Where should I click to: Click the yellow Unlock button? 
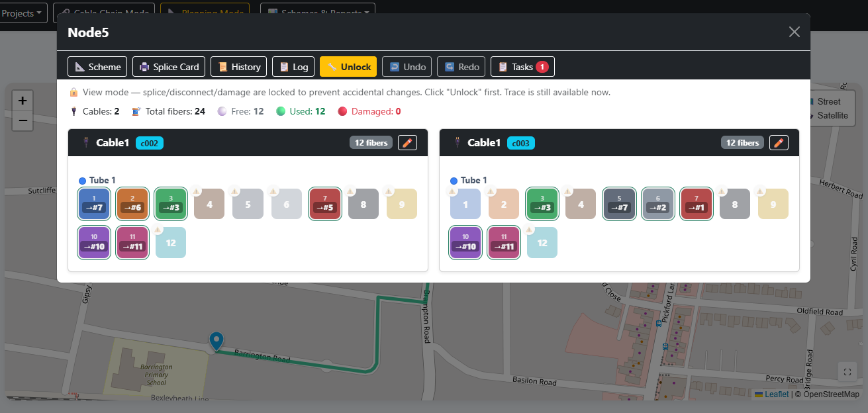tap(348, 67)
